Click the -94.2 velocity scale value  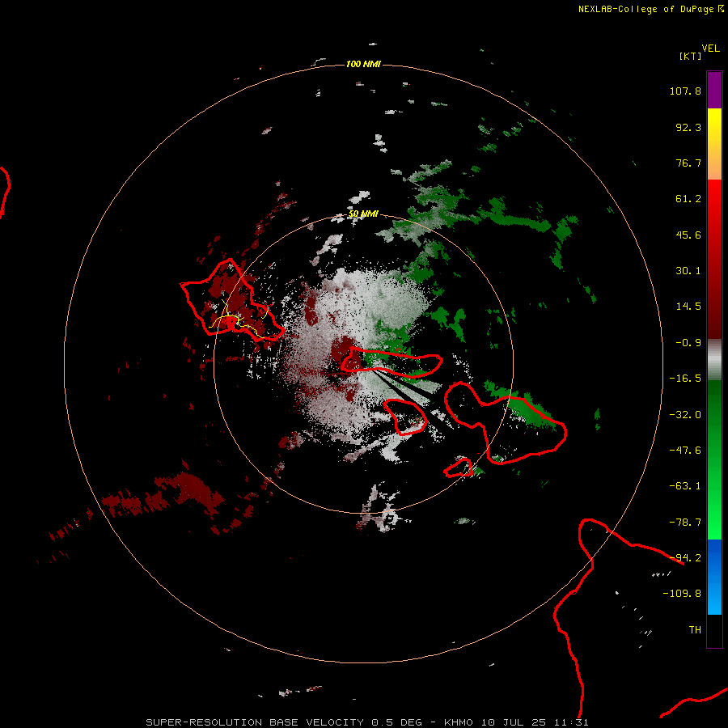[x=685, y=558]
